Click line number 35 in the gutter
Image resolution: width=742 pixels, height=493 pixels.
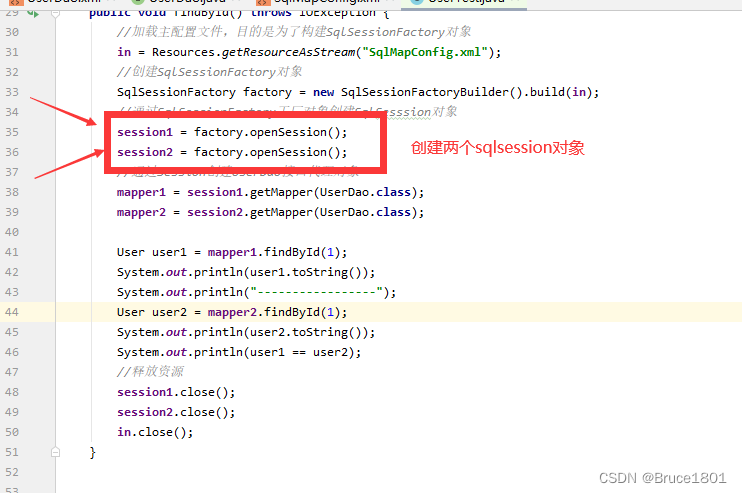tap(12, 132)
